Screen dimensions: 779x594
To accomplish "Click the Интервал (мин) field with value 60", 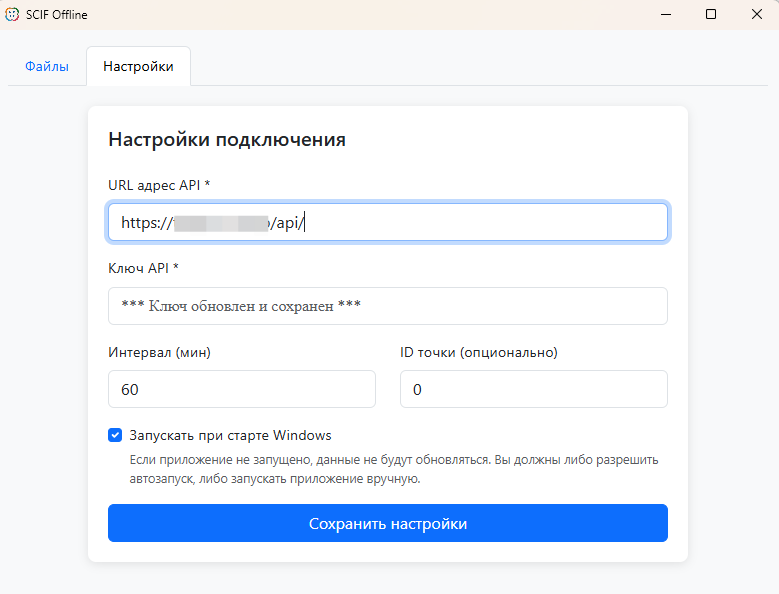I will (x=241, y=389).
